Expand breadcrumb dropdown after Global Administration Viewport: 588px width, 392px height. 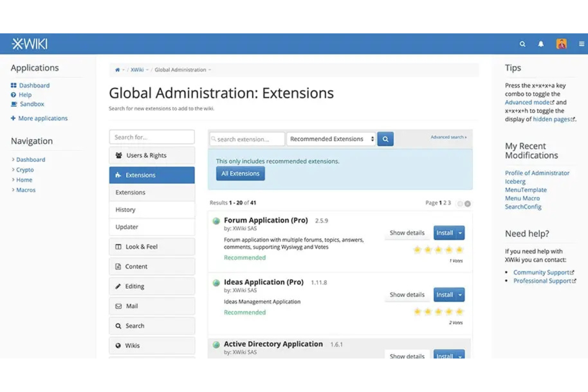(210, 70)
